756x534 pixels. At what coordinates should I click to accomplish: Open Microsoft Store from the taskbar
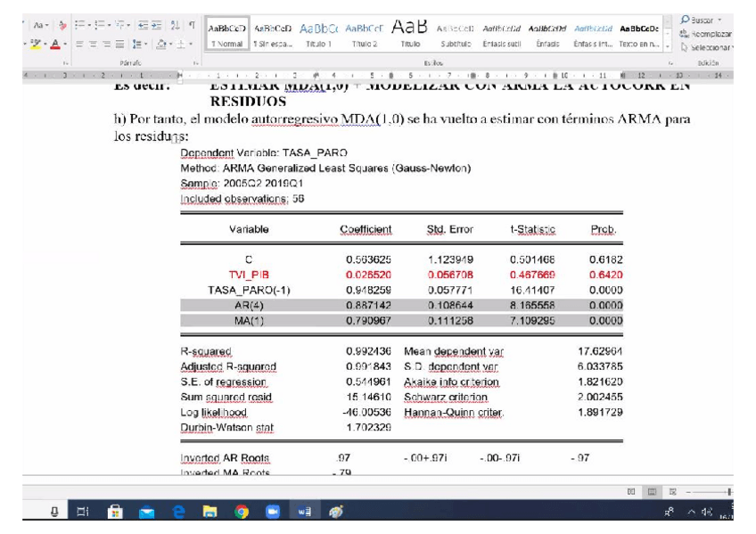coord(115,512)
